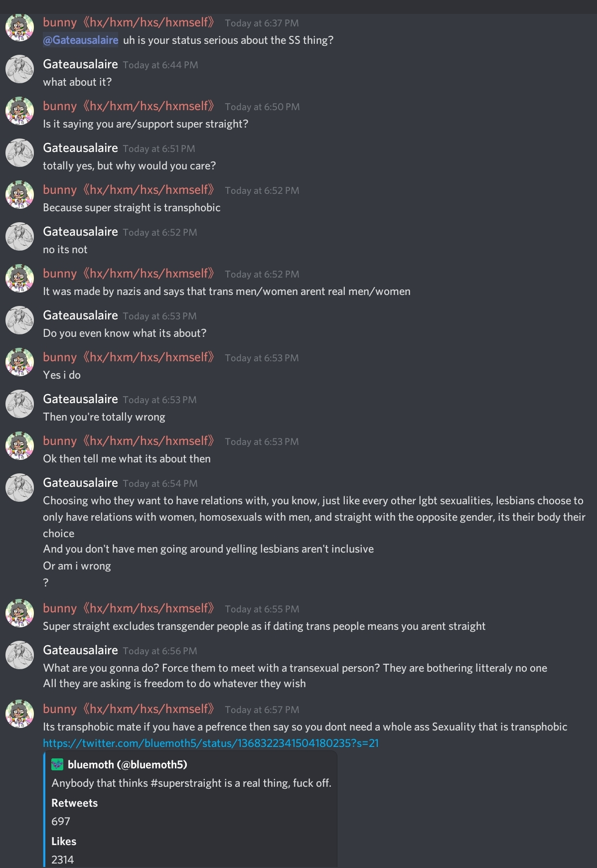The height and width of the screenshot is (868, 597).
Task: Open bunny's avatar on the 6:50 PM message
Action: pos(19,111)
